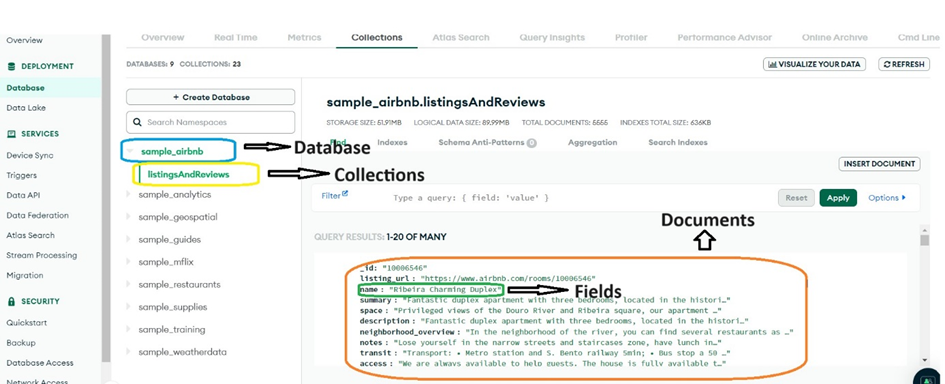Click the document list vertical scrollbar
Image resolution: width=945 pixels, height=384 pixels.
925,240
